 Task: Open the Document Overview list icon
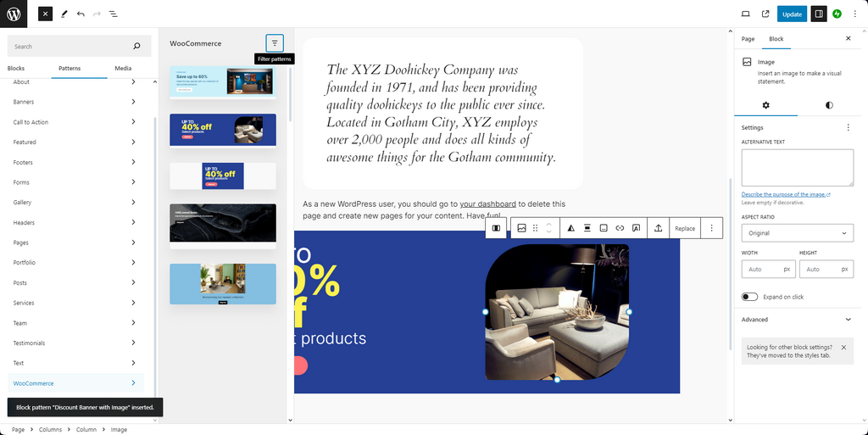click(114, 14)
